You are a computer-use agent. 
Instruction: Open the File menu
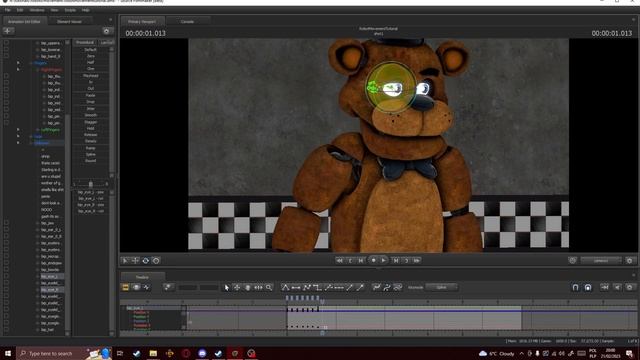pyautogui.click(x=8, y=10)
